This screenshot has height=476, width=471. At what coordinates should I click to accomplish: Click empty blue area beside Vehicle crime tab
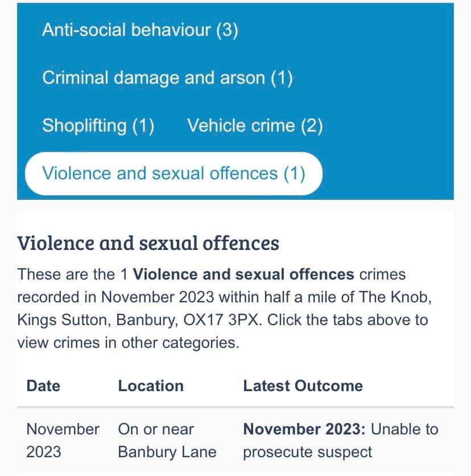(388, 125)
